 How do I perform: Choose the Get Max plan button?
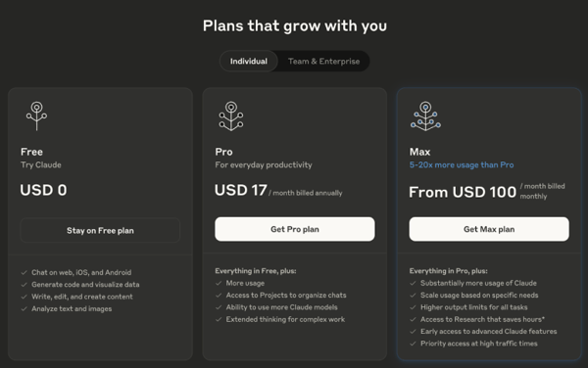489,229
